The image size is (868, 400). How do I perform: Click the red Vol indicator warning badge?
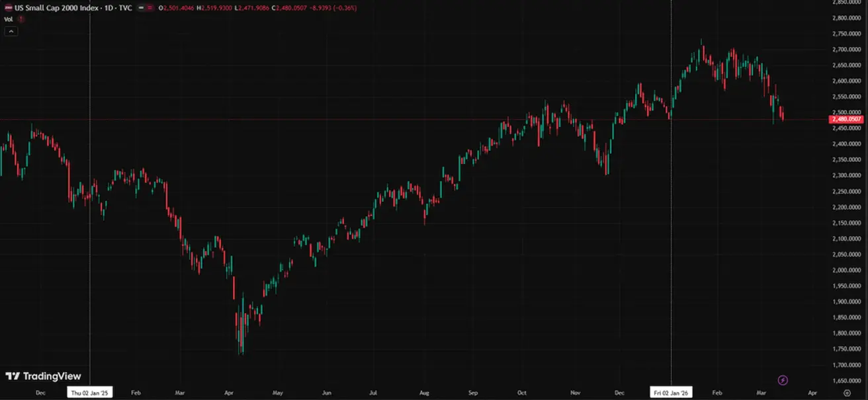[21, 19]
